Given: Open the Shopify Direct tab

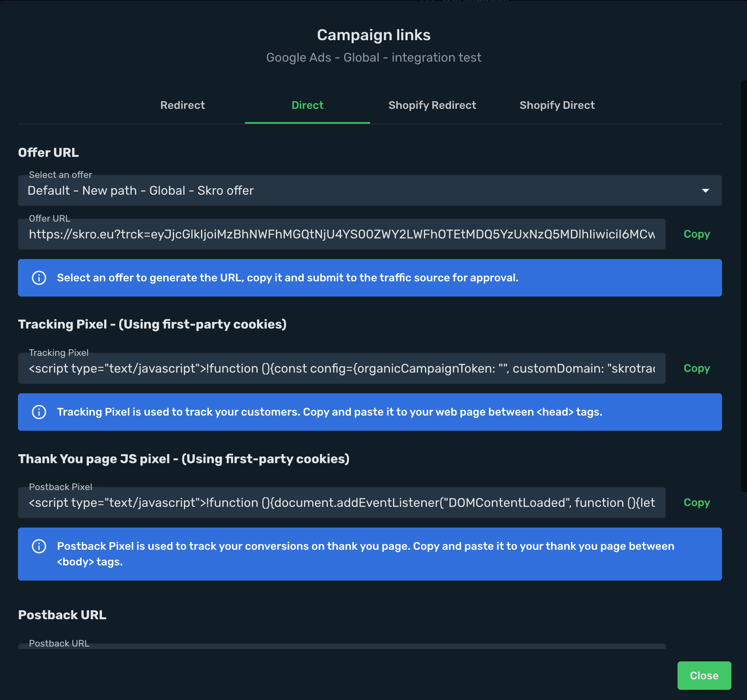Looking at the screenshot, I should (557, 105).
